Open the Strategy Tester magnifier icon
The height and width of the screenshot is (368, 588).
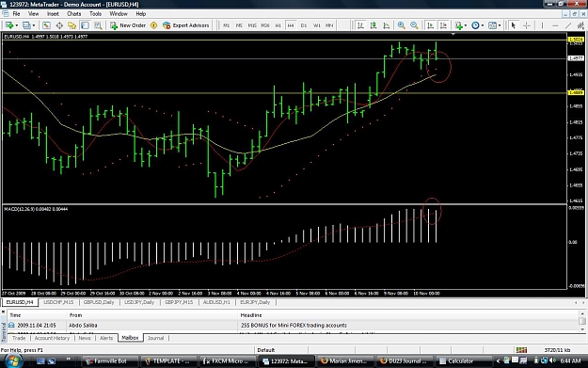tap(98, 25)
